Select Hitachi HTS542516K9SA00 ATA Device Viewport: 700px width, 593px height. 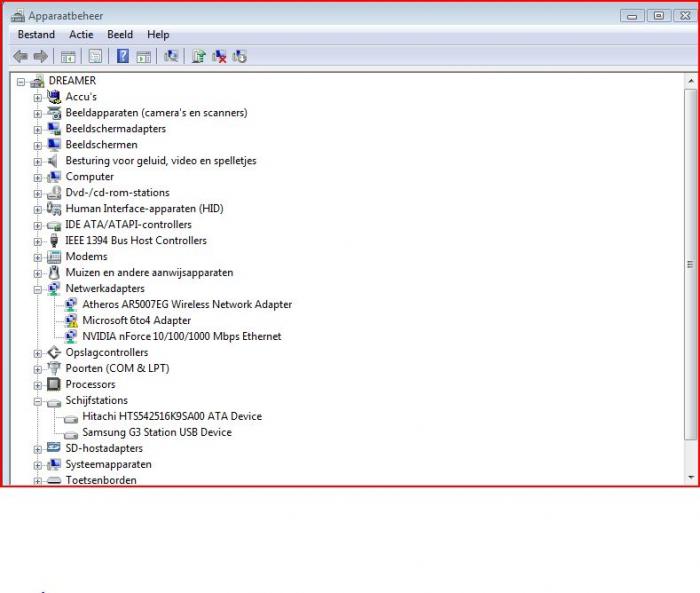pos(172,417)
